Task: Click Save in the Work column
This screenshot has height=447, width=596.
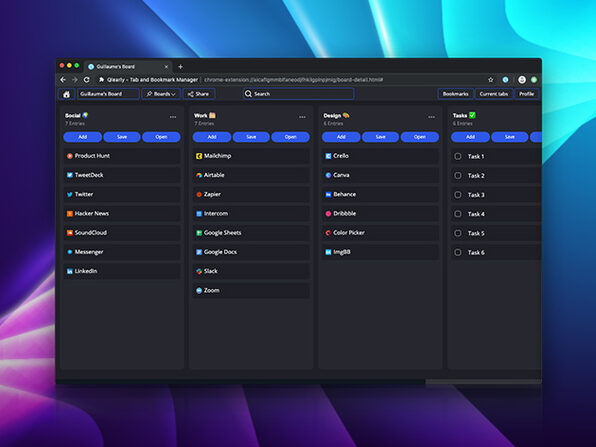Action: [x=251, y=137]
